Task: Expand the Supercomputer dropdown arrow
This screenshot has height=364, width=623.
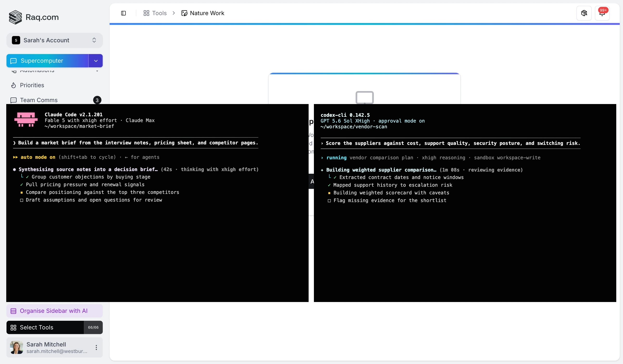Action: (96, 61)
